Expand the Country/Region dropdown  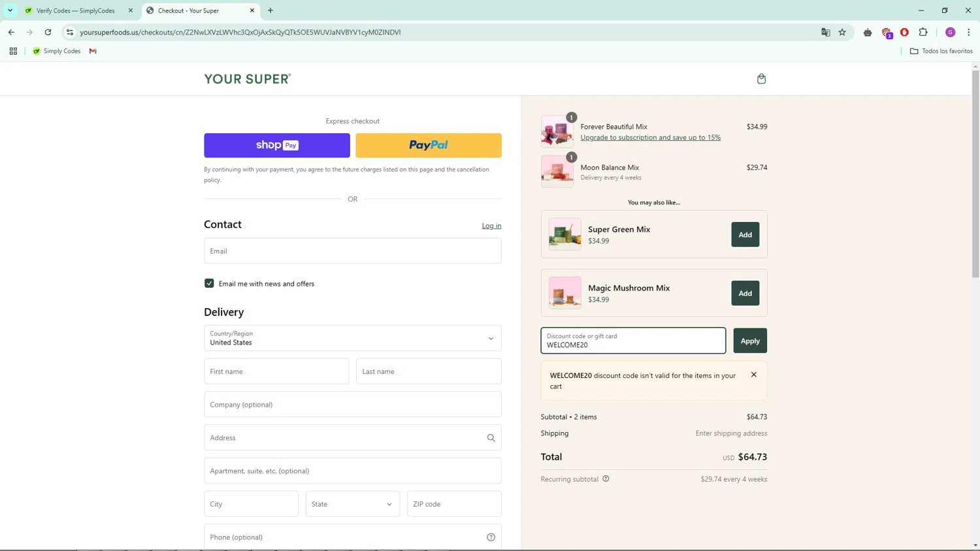(x=353, y=338)
